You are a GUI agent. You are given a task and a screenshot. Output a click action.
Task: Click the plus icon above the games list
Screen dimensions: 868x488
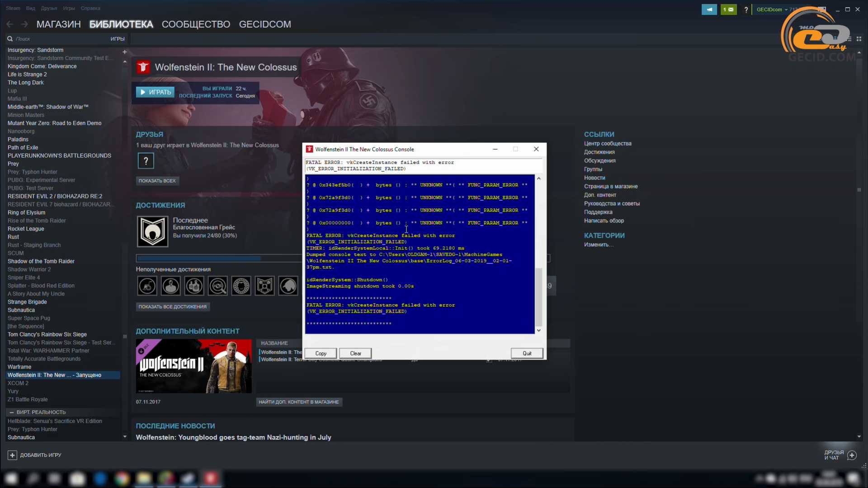[125, 52]
